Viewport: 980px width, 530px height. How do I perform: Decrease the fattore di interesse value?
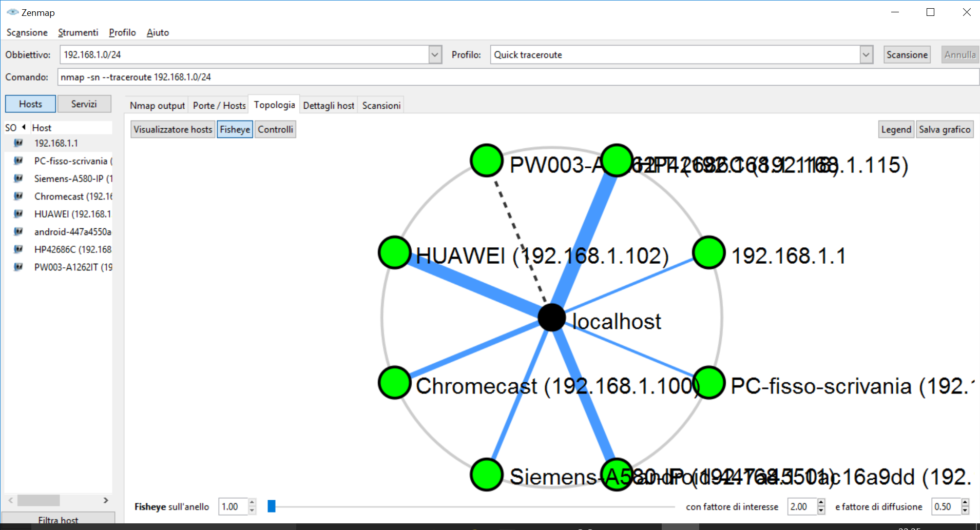tap(821, 511)
